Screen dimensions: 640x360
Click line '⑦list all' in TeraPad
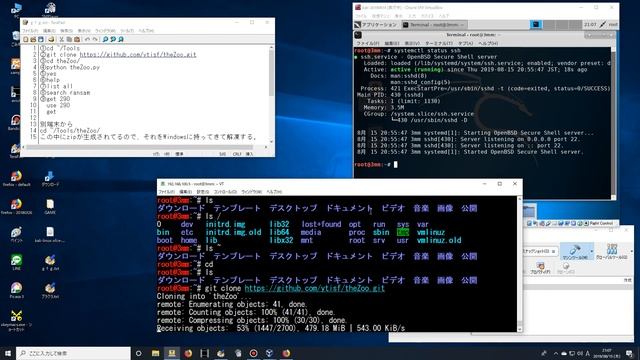pyautogui.click(x=56, y=86)
